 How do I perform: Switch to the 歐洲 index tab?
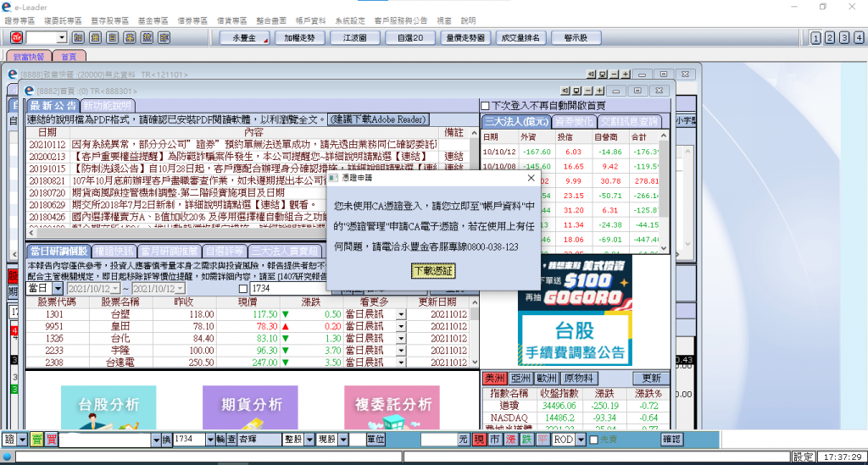click(547, 379)
